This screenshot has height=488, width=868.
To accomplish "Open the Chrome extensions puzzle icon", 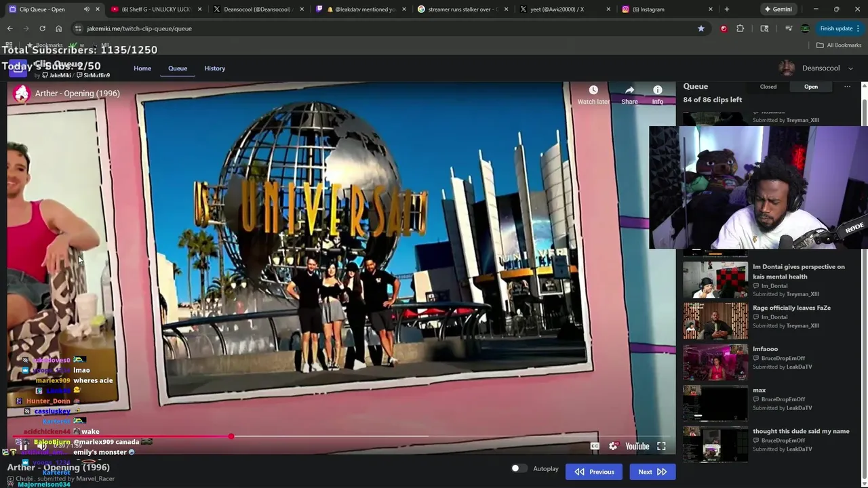I will [x=740, y=28].
